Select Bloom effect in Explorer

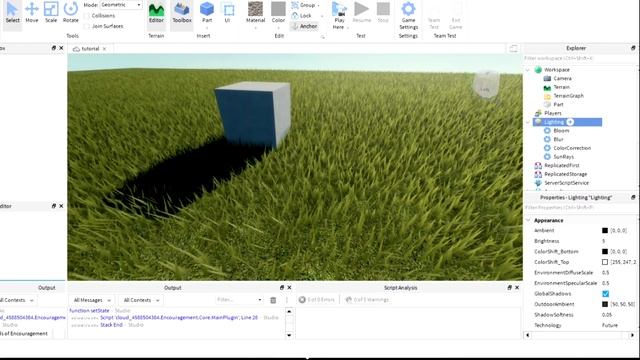point(561,131)
